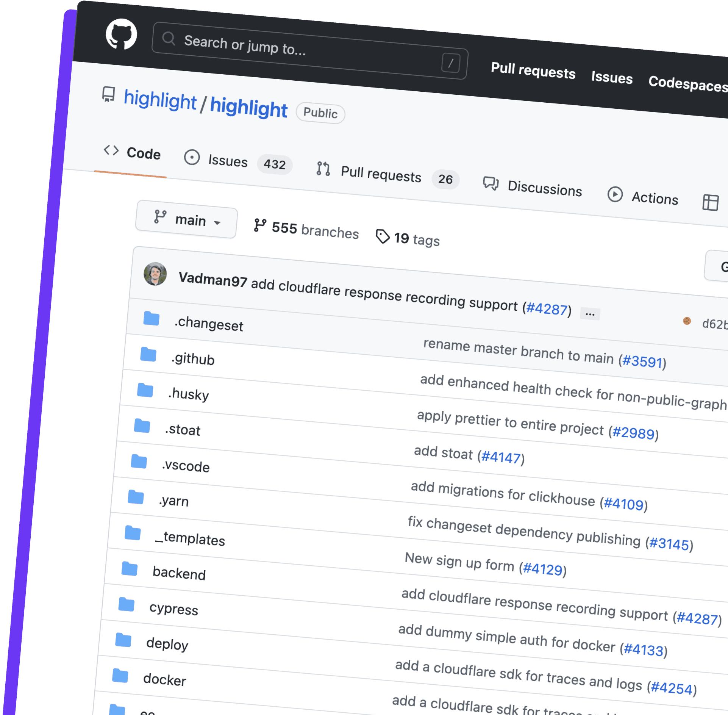Open the .stoat folder
This screenshot has width=728, height=715.
(183, 430)
